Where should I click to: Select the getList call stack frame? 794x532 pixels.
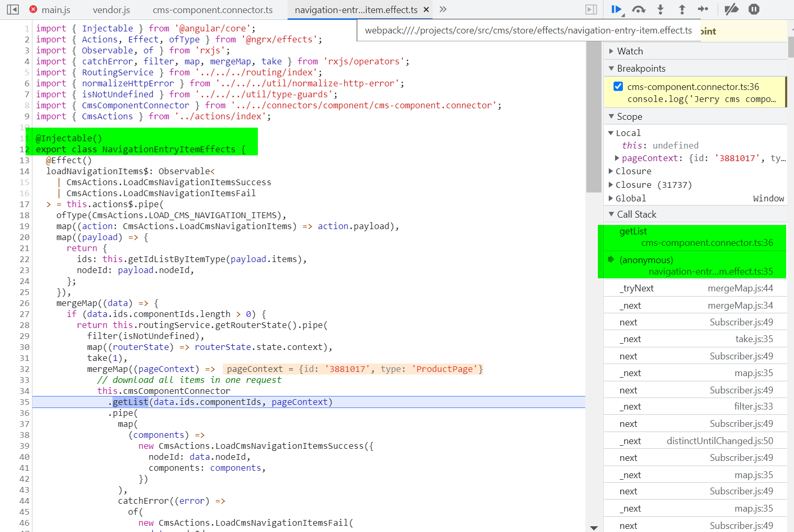pyautogui.click(x=695, y=237)
